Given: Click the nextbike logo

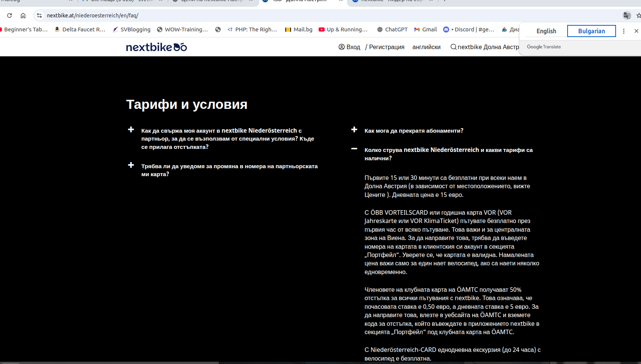Looking at the screenshot, I should click(156, 47).
